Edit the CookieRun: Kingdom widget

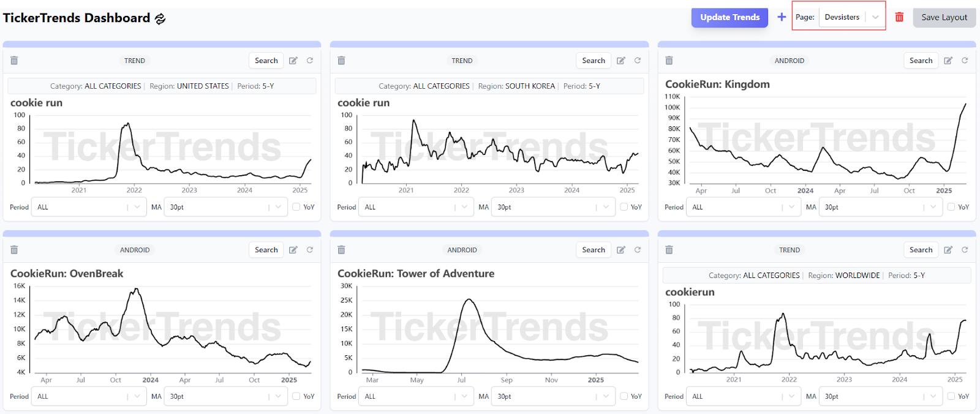pos(948,61)
